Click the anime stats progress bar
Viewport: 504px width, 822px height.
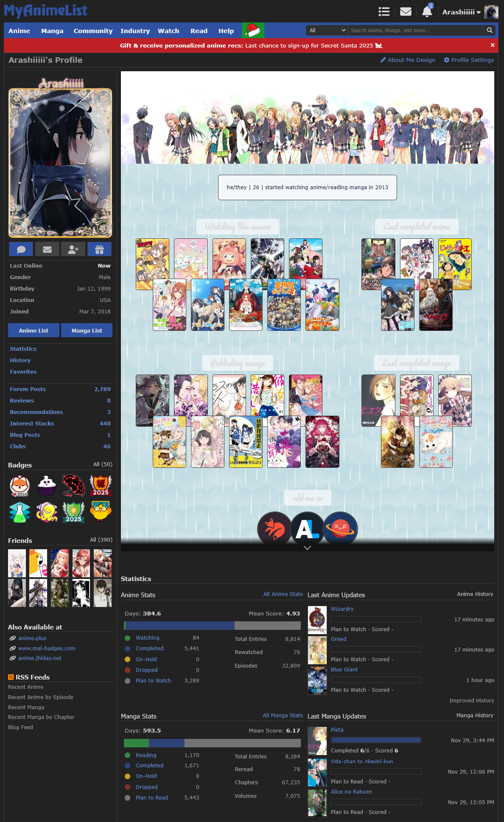[x=212, y=626]
